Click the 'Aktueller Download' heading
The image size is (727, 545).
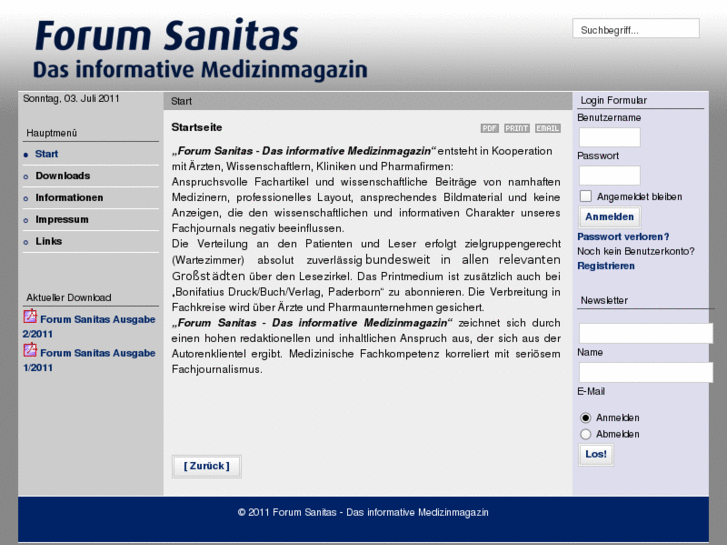pyautogui.click(x=69, y=297)
